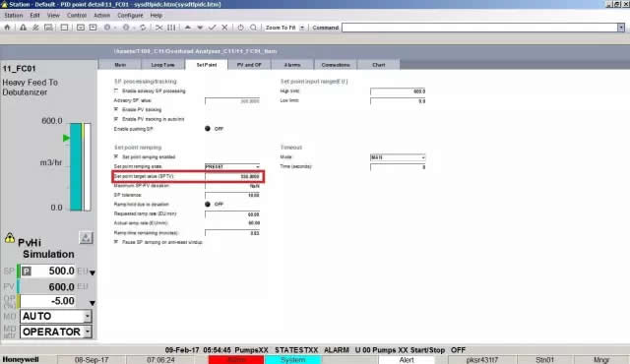Click the scissors cut icon in toolbar
The image size is (630, 364).
click(159, 28)
